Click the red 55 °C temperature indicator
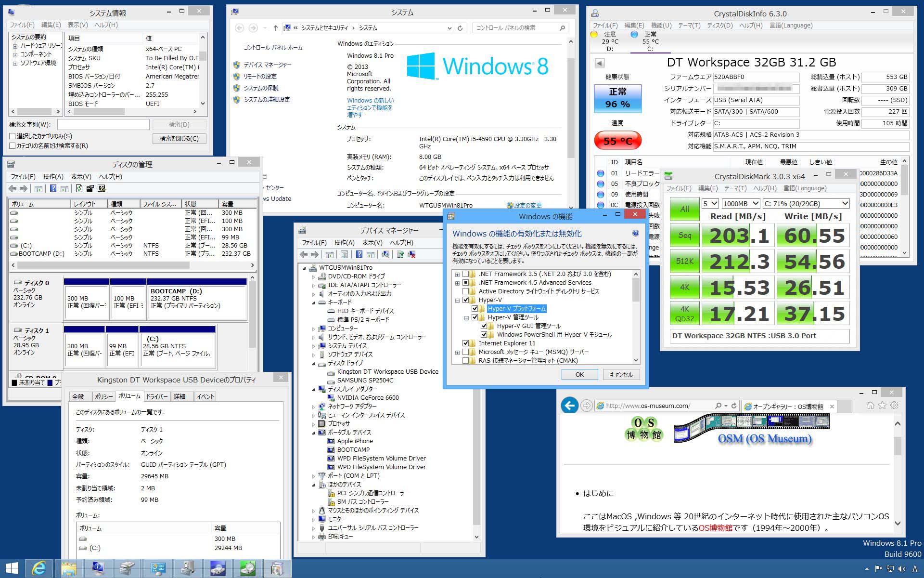The width and height of the screenshot is (924, 578). 617,141
